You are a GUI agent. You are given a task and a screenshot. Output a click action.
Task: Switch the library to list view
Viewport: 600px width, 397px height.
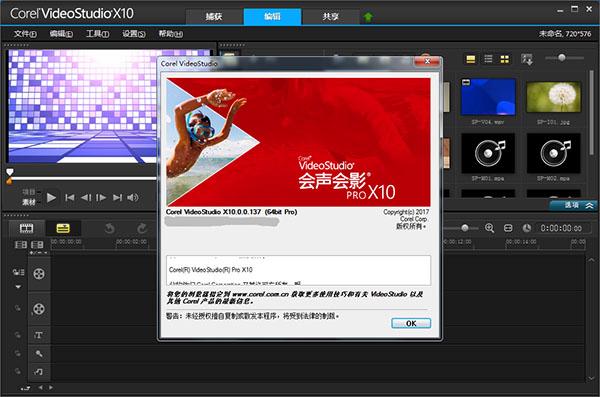(x=488, y=59)
